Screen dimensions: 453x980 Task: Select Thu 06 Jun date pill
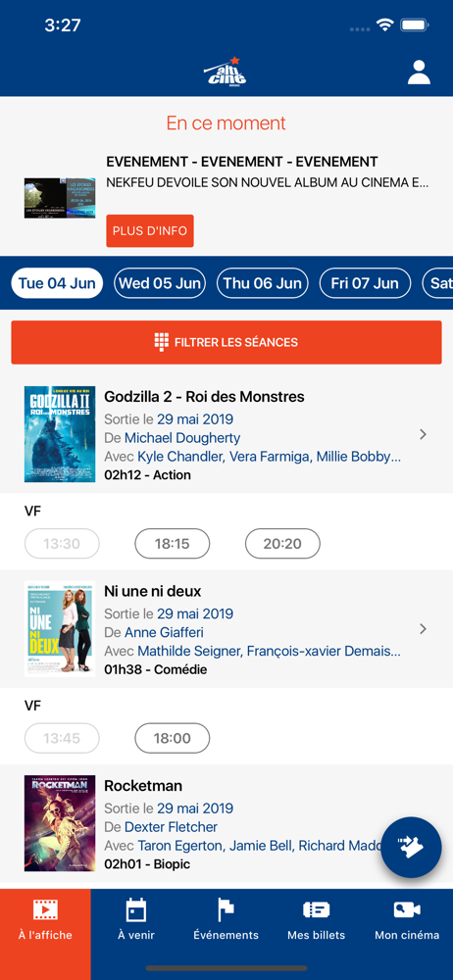pyautogui.click(x=263, y=283)
